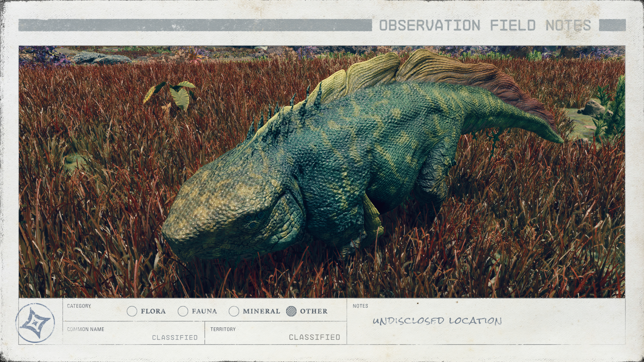Click the 'Category' label

pyautogui.click(x=79, y=306)
